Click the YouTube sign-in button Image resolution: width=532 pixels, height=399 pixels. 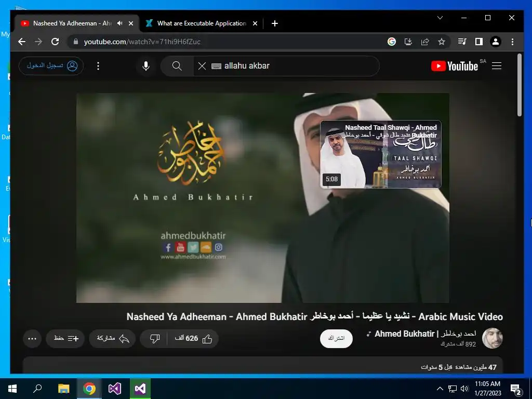(51, 66)
